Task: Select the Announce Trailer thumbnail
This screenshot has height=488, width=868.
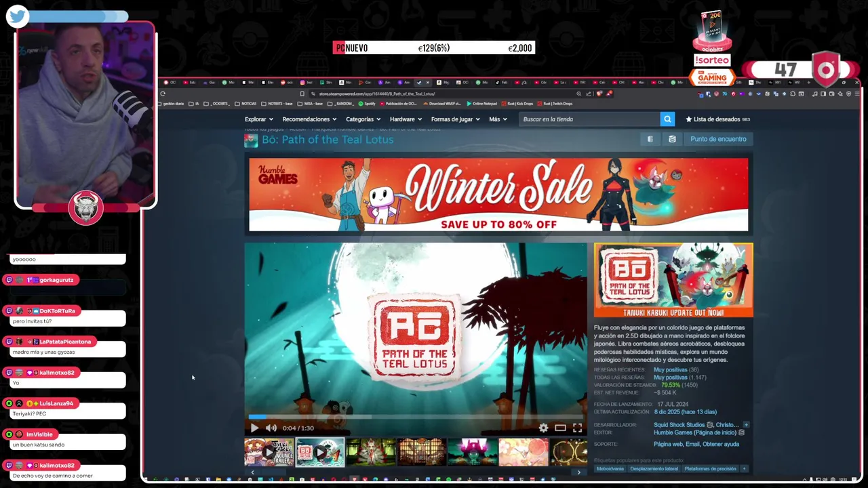Action: click(269, 452)
